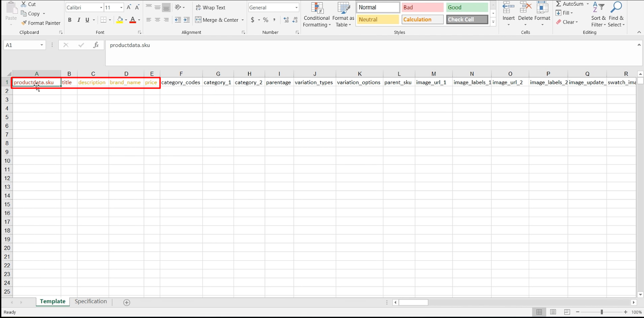Apply the Good cell style
Image resolution: width=644 pixels, height=318 pixels.
tap(467, 7)
